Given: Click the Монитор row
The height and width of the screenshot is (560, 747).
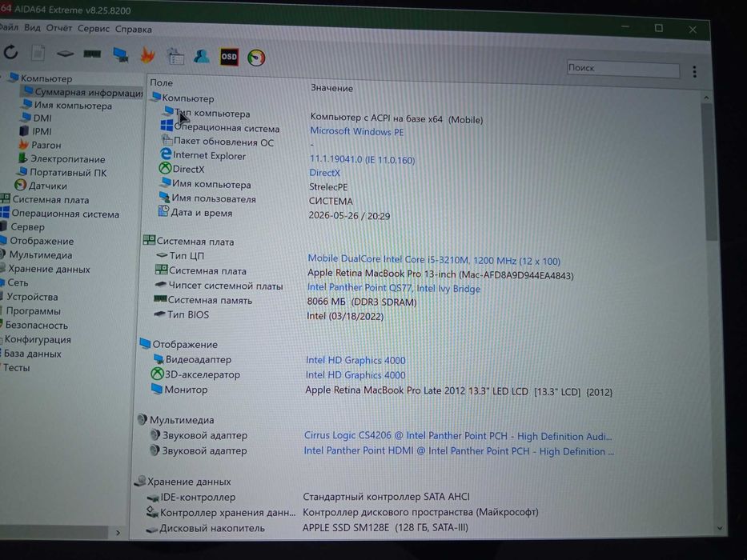Looking at the screenshot, I should tap(381, 390).
